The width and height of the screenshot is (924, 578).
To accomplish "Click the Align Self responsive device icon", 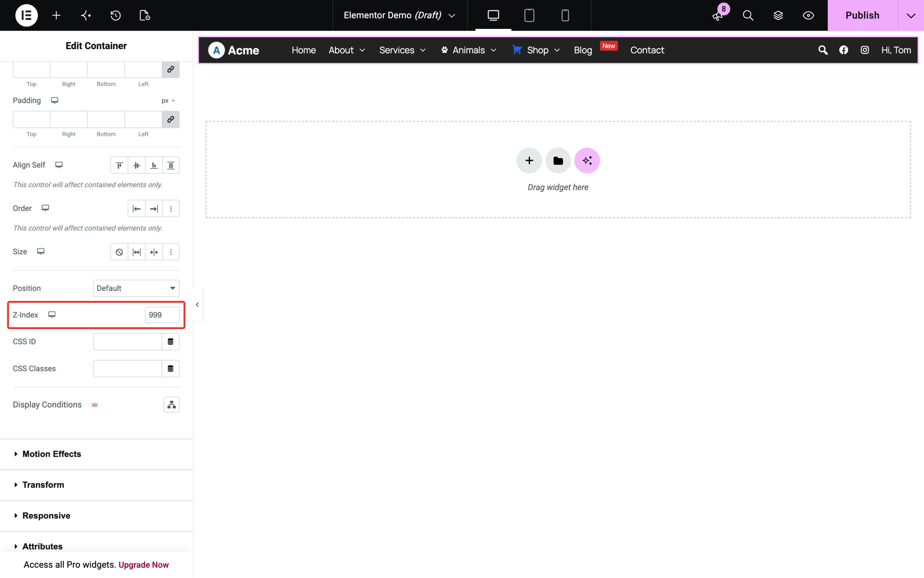I will tap(59, 165).
